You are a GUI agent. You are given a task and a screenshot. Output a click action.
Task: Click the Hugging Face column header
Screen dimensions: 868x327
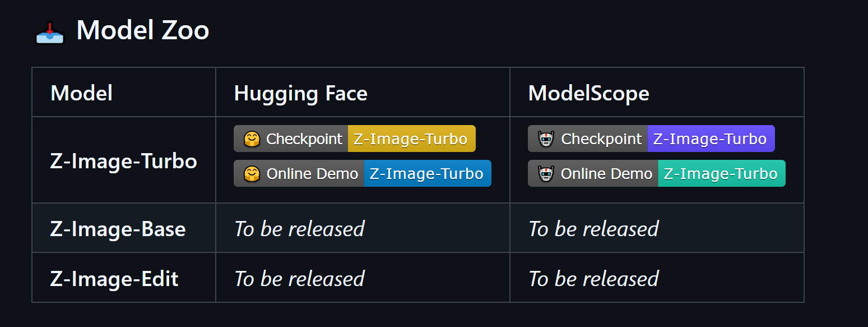[x=301, y=93]
